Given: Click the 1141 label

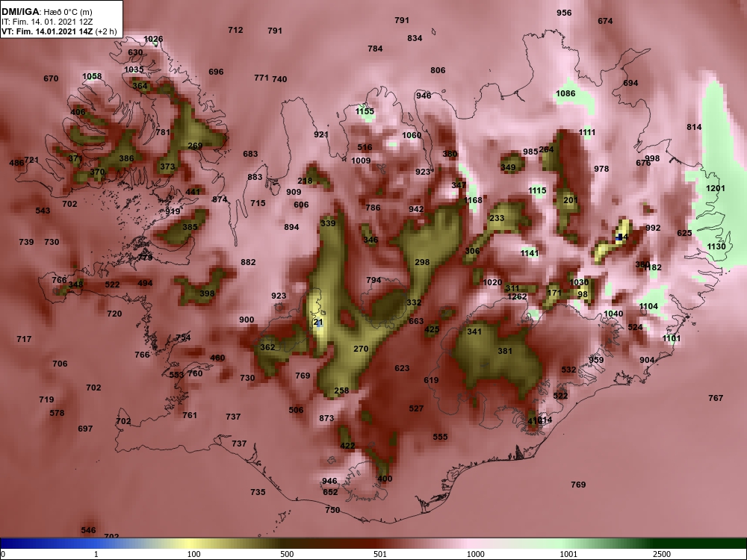Looking at the screenshot, I should pos(530,253).
